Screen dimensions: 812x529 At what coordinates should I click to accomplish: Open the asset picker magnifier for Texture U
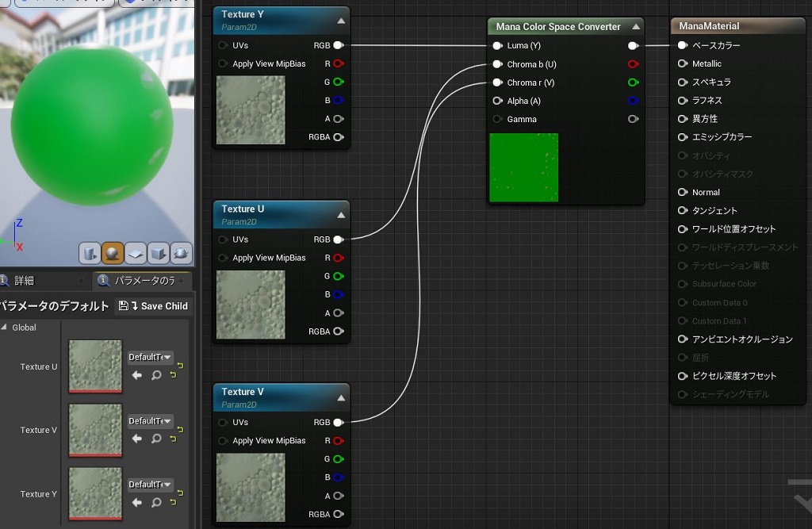[155, 375]
